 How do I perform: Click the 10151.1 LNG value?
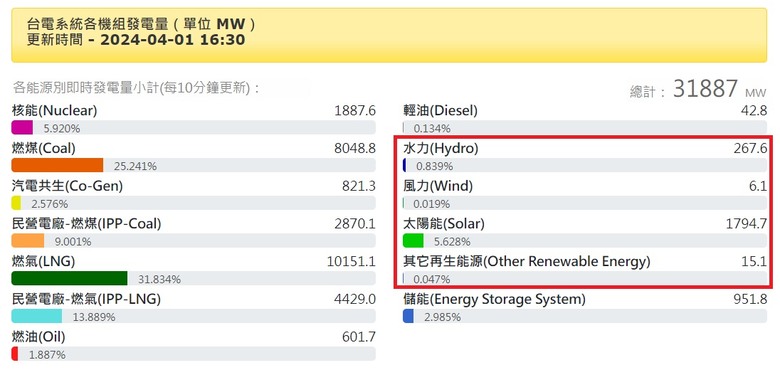click(x=351, y=261)
